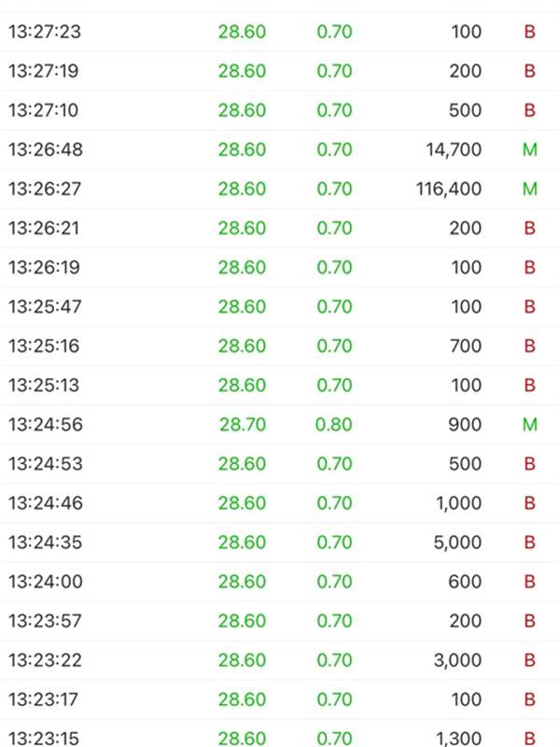The height and width of the screenshot is (747, 560).
Task: Tap the 28.70 price at 13:24:56
Action: point(243,425)
